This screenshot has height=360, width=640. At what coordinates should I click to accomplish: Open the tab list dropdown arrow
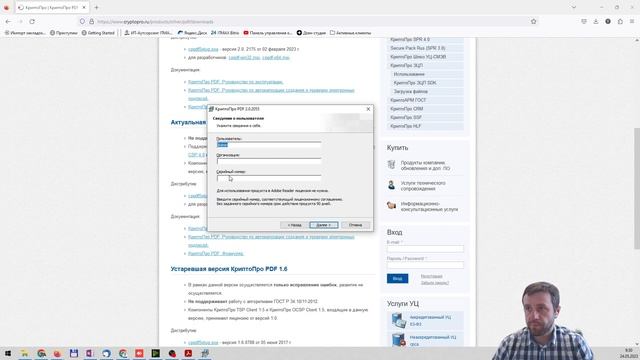click(x=573, y=7)
